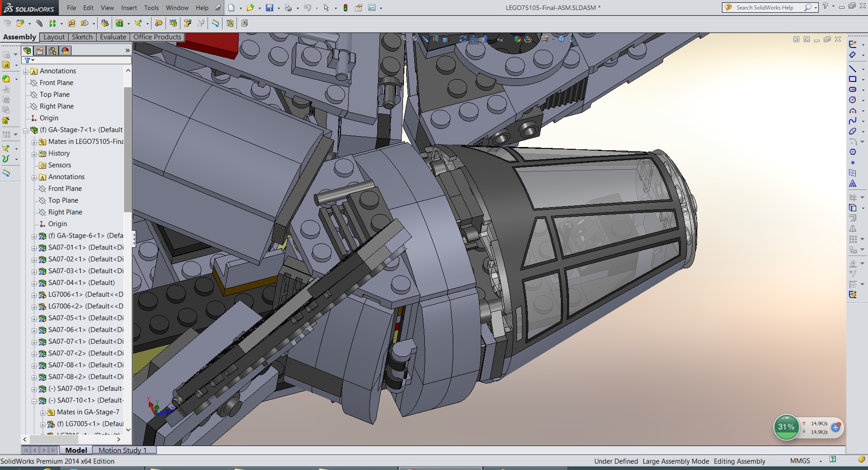
Task: Select the Corner Rectangle sketch tool
Action: click(x=853, y=79)
